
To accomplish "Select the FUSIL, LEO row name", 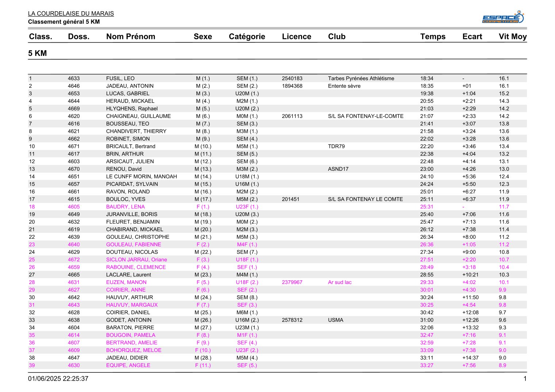I will coord(120,78).
